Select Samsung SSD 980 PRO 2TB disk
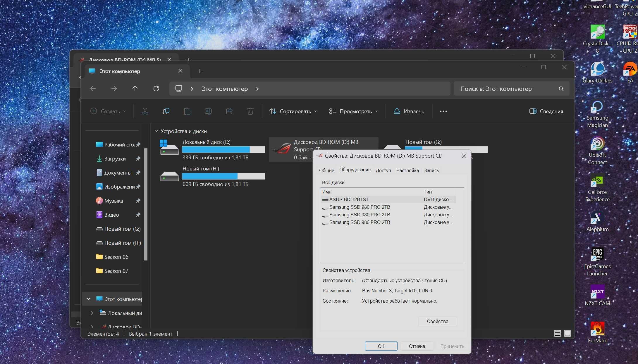 (360, 207)
